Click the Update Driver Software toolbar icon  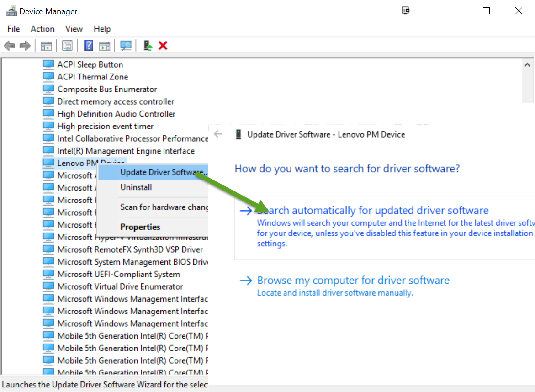(x=147, y=46)
